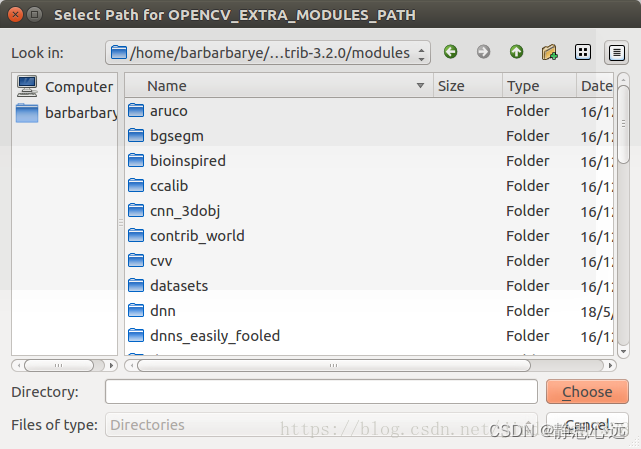Select the cnn_3dobj folder
This screenshot has width=641, height=449.
click(x=369, y=211)
